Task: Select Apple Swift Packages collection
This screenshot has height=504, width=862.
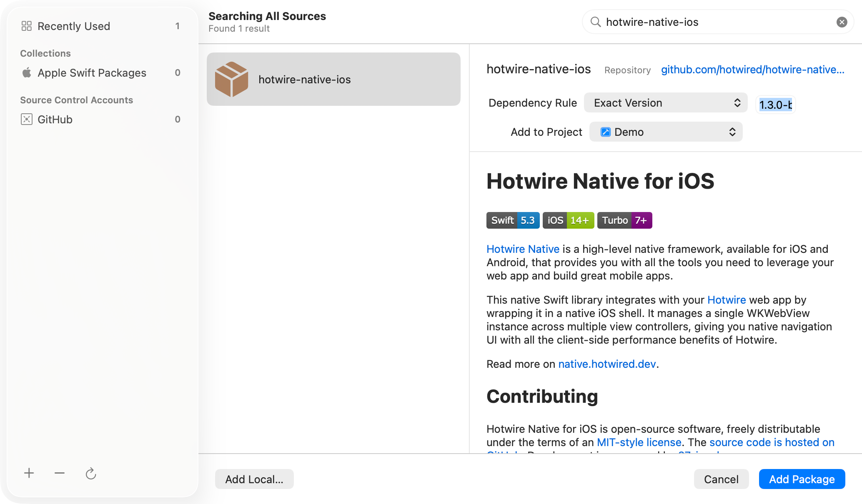Action: click(92, 73)
